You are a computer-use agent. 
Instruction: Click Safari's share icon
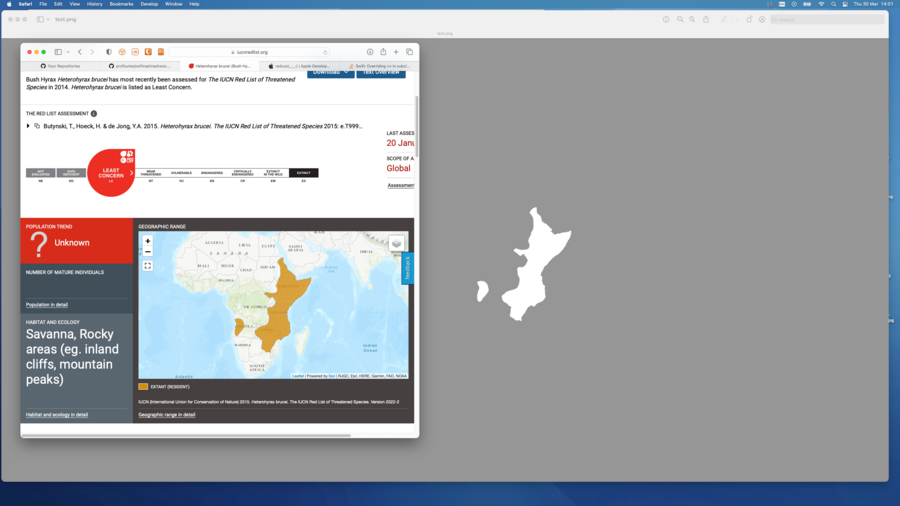[383, 52]
